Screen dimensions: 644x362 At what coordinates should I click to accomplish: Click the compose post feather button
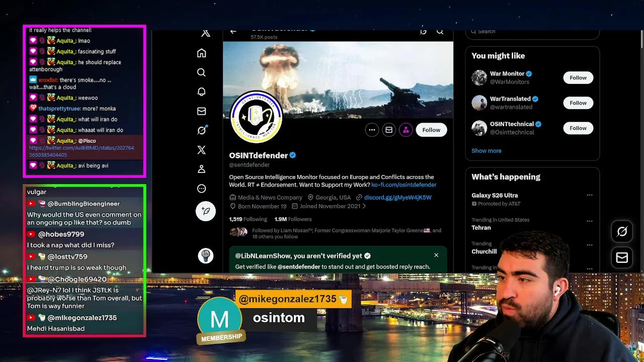pos(205,211)
